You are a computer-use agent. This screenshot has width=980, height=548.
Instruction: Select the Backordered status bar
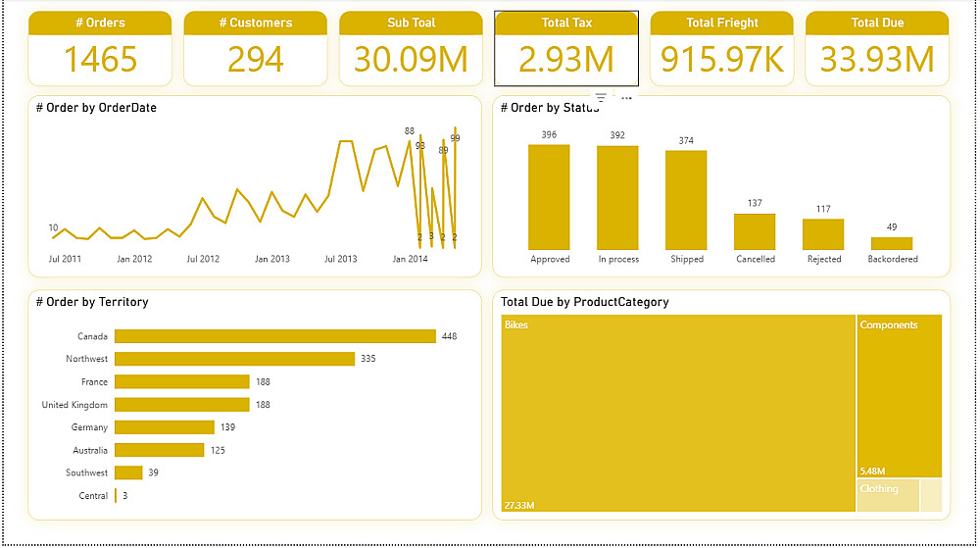pos(892,244)
